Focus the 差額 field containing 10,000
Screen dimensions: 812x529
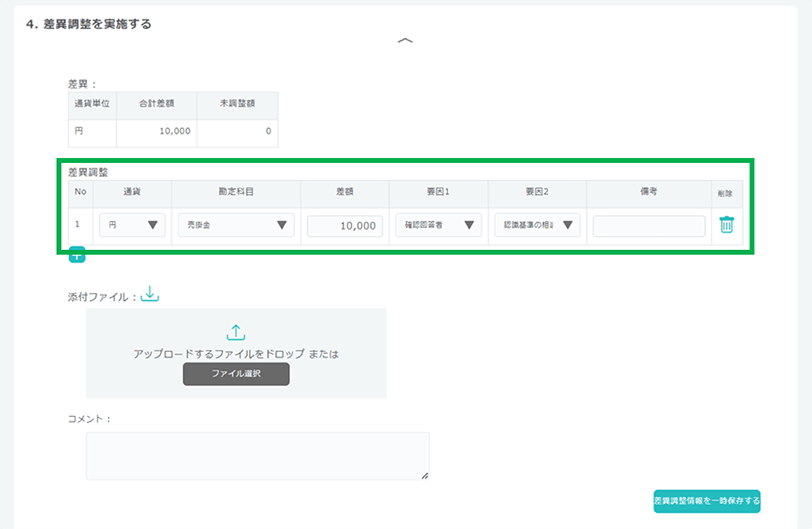click(x=344, y=226)
